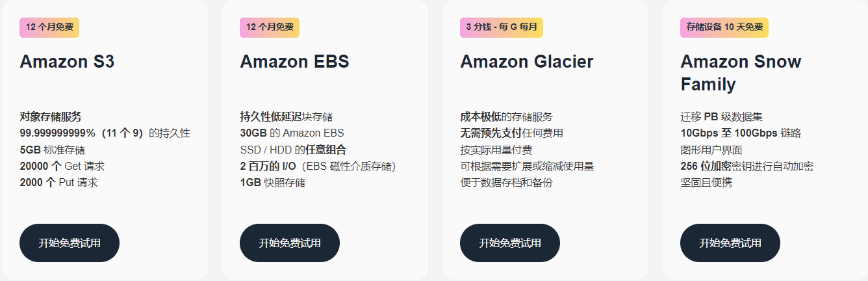The width and height of the screenshot is (868, 281).
Task: Select the "12 个月免费" badge on EBS card
Action: tap(270, 27)
